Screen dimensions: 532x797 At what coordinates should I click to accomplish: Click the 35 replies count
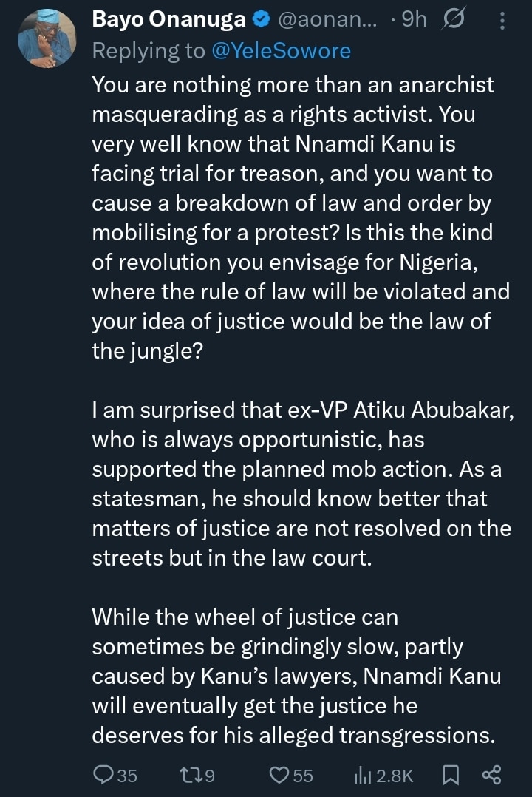pos(127,776)
